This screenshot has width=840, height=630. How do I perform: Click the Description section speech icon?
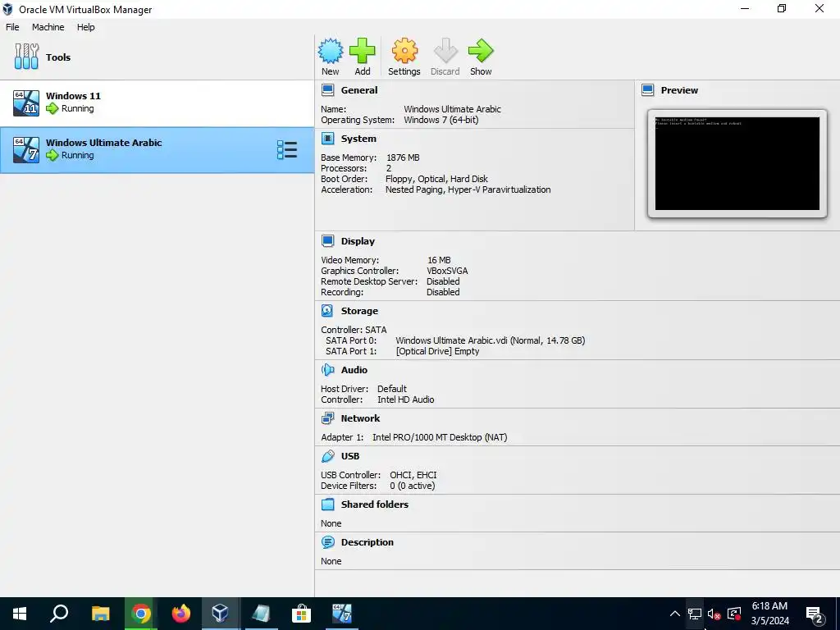click(328, 542)
